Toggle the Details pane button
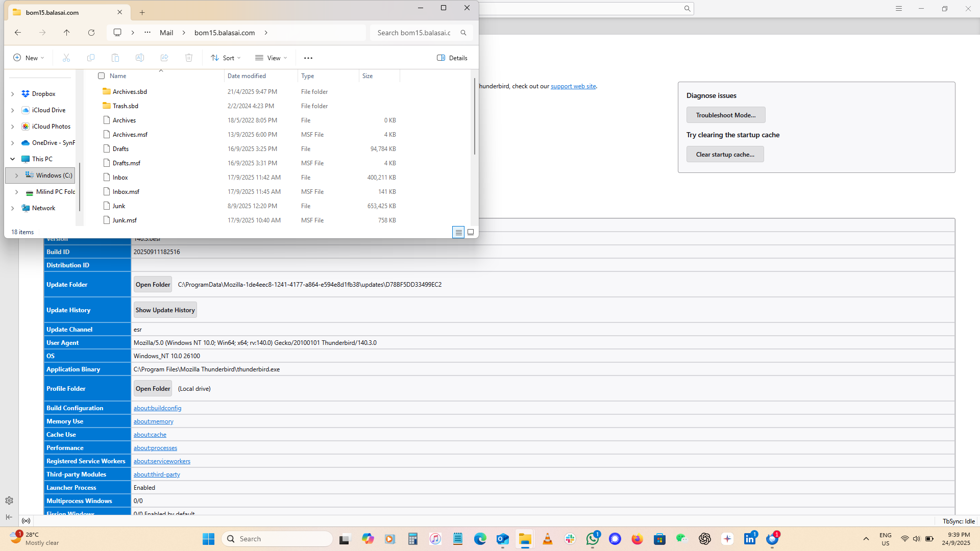Image resolution: width=980 pixels, height=551 pixels. click(452, 58)
